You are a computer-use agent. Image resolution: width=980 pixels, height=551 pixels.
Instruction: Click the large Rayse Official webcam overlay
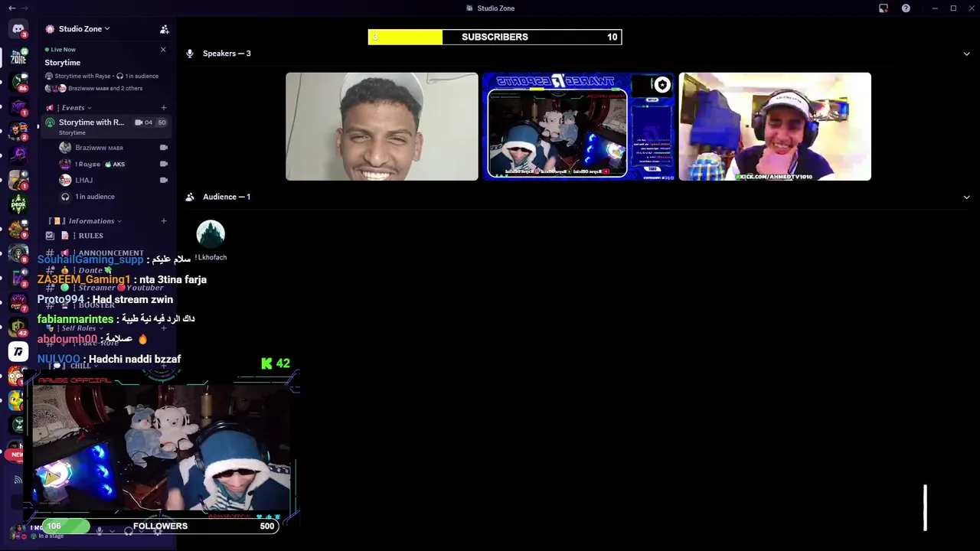click(x=162, y=448)
